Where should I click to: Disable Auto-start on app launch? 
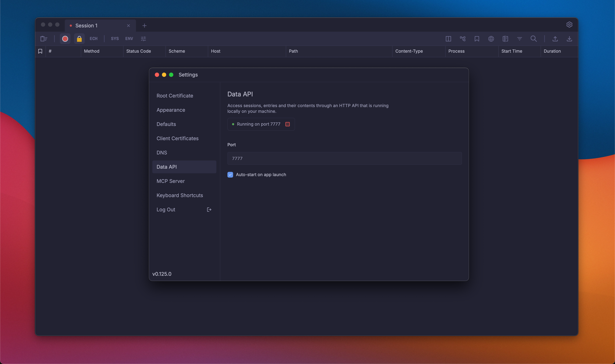click(x=230, y=174)
